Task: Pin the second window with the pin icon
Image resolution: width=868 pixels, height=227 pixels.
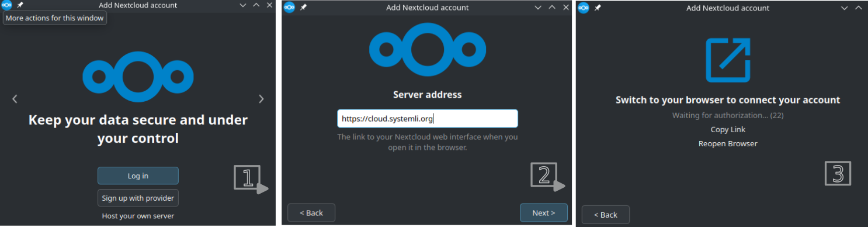Action: (303, 8)
